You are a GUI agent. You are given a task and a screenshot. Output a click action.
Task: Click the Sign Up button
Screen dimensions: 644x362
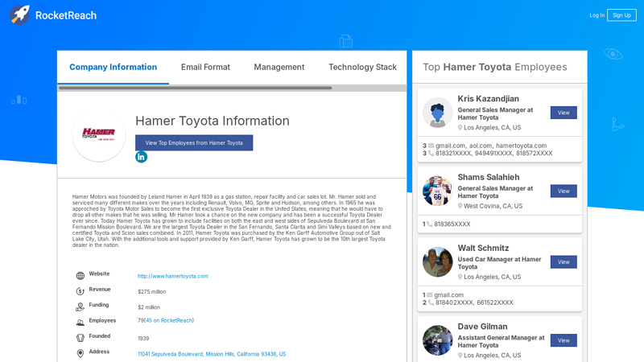(621, 15)
